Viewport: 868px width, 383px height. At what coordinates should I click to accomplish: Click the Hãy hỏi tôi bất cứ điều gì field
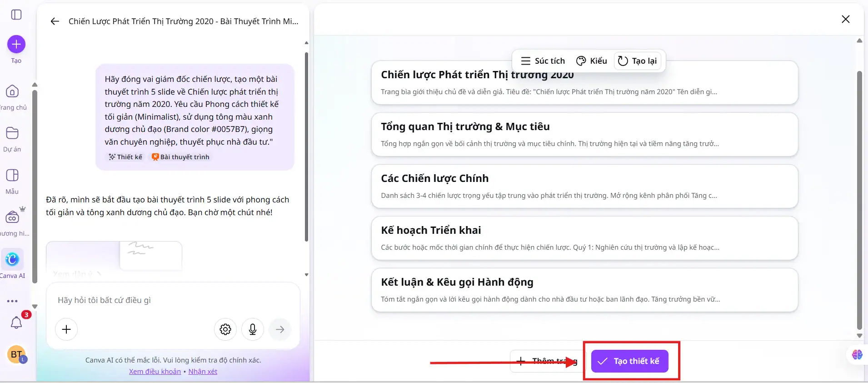(173, 300)
